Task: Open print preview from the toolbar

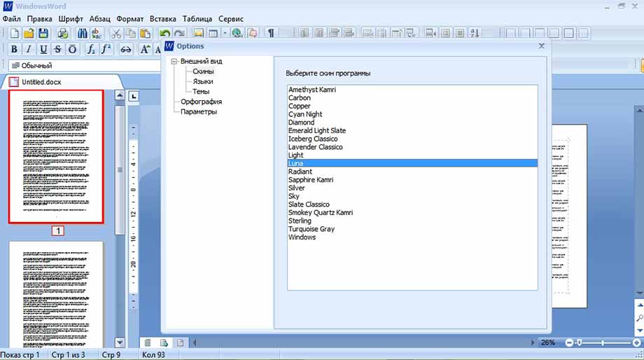Action: pos(63,34)
